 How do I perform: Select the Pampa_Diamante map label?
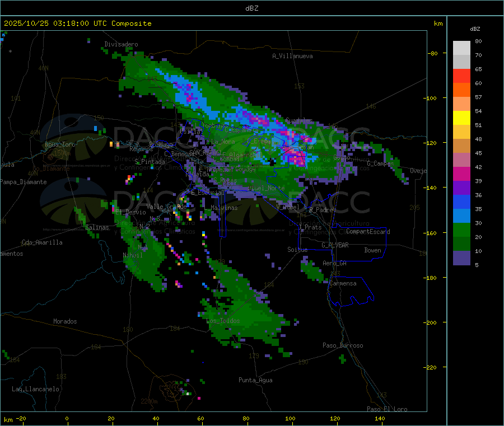click(x=24, y=182)
